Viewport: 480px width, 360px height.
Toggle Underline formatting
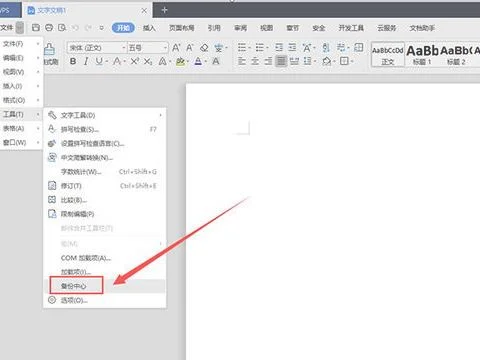point(99,61)
